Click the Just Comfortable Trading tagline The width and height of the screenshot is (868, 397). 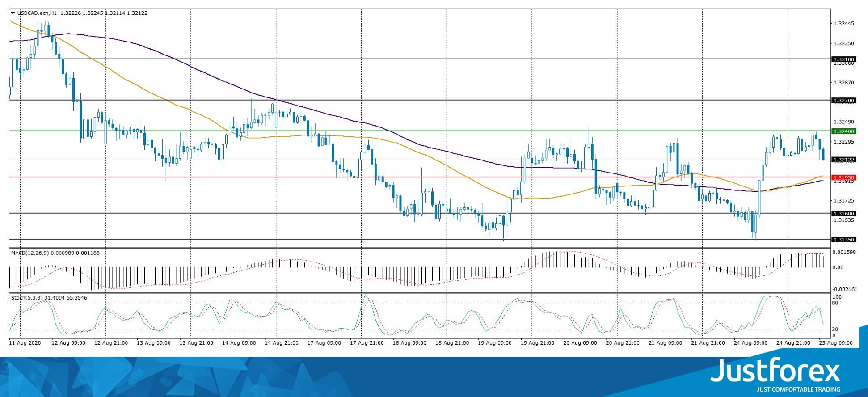coord(798,389)
